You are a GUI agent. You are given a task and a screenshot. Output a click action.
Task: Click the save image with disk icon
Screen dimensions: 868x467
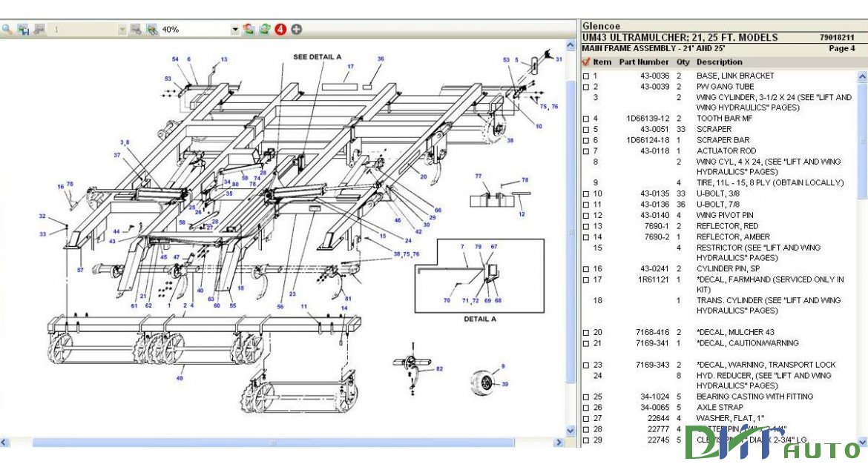tap(24, 30)
